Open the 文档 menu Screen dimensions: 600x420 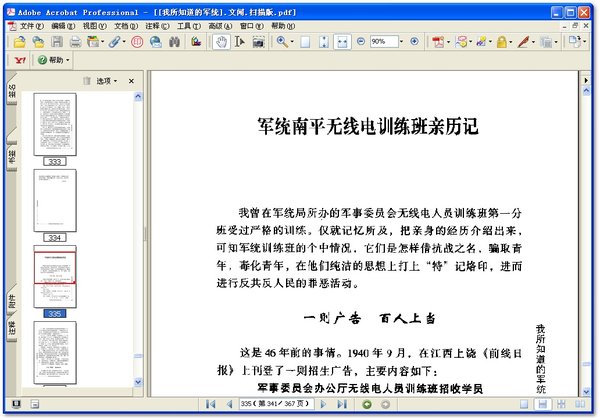126,26
